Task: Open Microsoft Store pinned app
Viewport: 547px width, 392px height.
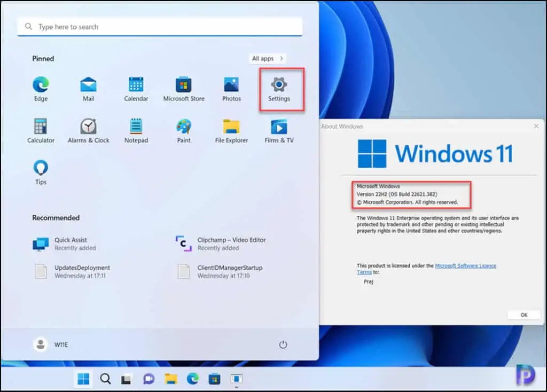Action: pos(184,89)
